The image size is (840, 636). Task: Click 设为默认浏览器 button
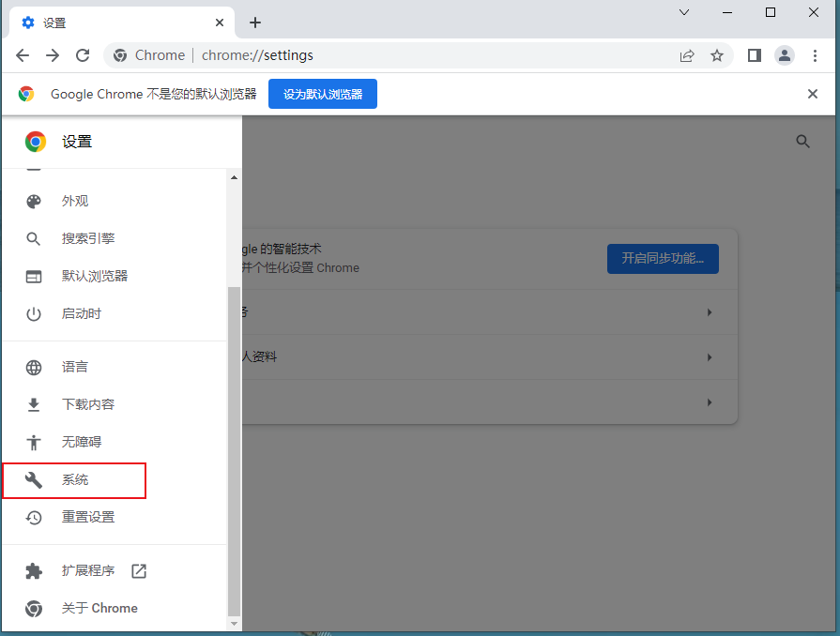323,94
